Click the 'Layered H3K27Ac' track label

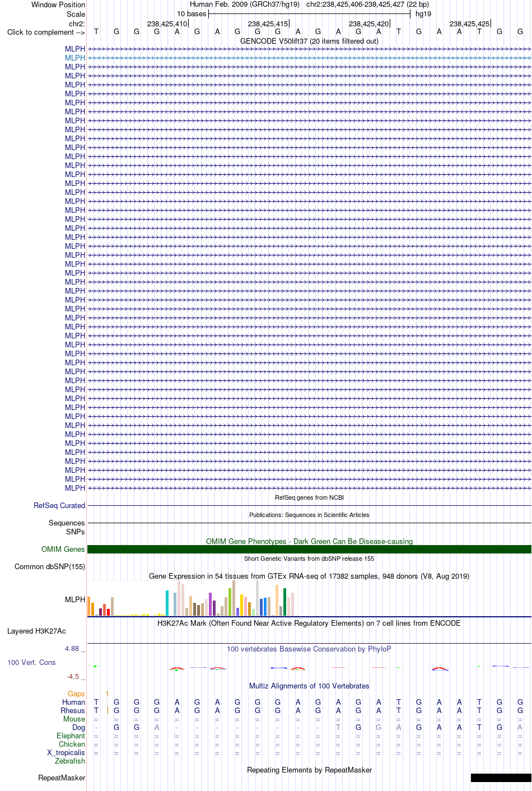tap(36, 631)
